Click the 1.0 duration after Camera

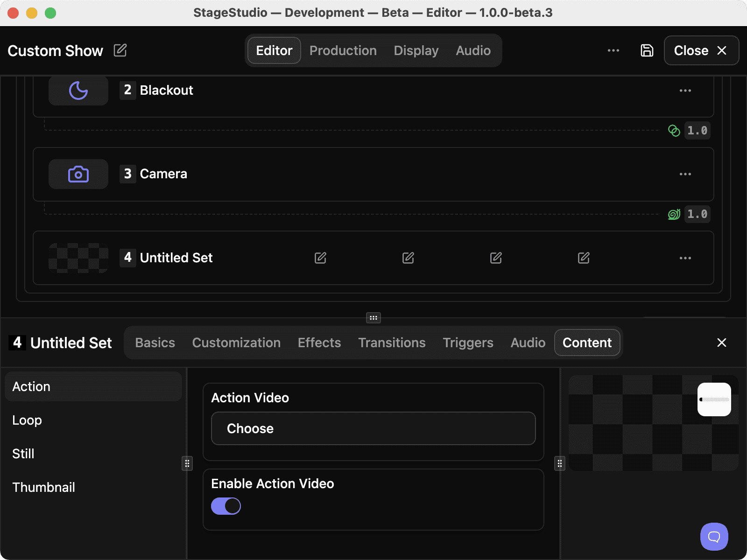tap(698, 214)
